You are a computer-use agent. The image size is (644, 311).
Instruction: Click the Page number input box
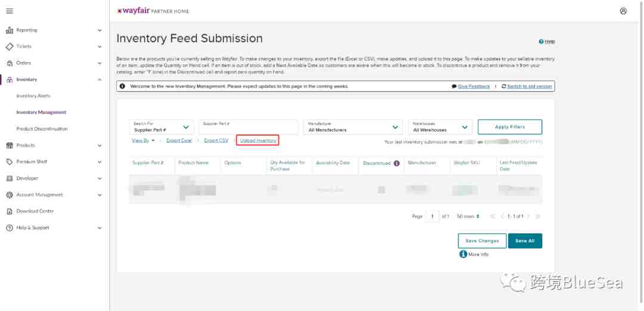(x=432, y=216)
